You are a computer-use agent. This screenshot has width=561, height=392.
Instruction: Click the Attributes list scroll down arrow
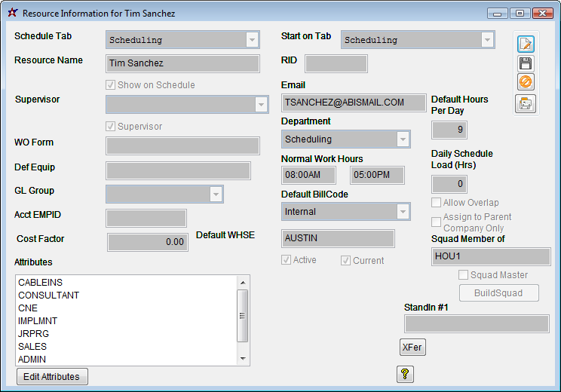click(x=242, y=359)
